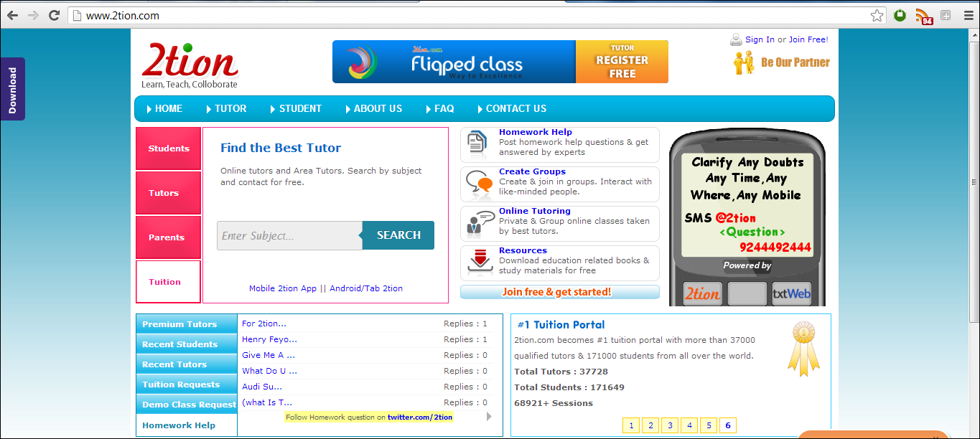Click the 2tion button on the phone graphic

point(702,293)
